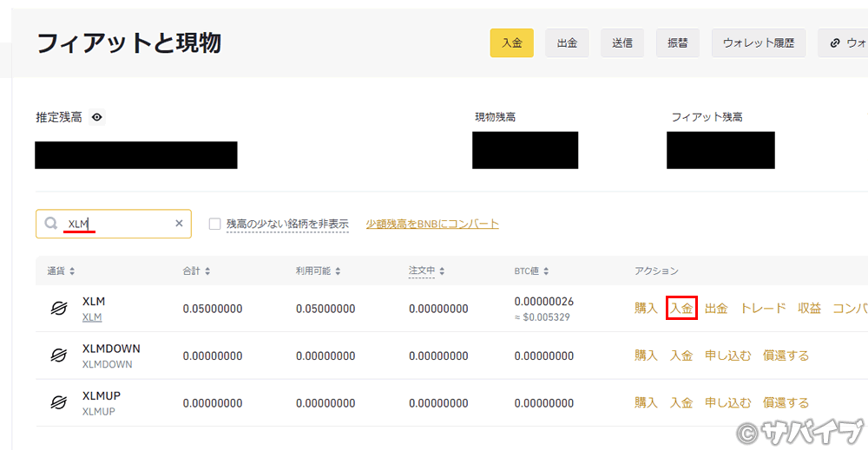Image resolution: width=868 pixels, height=450 pixels.
Task: Click the XLM coin logo icon
Action: pyautogui.click(x=59, y=309)
